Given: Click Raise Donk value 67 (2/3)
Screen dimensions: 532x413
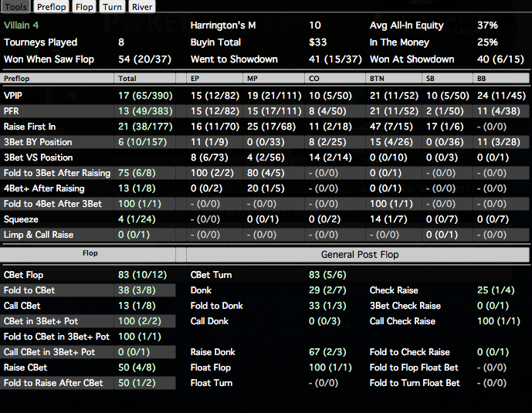Looking at the screenshot, I should click(327, 352).
